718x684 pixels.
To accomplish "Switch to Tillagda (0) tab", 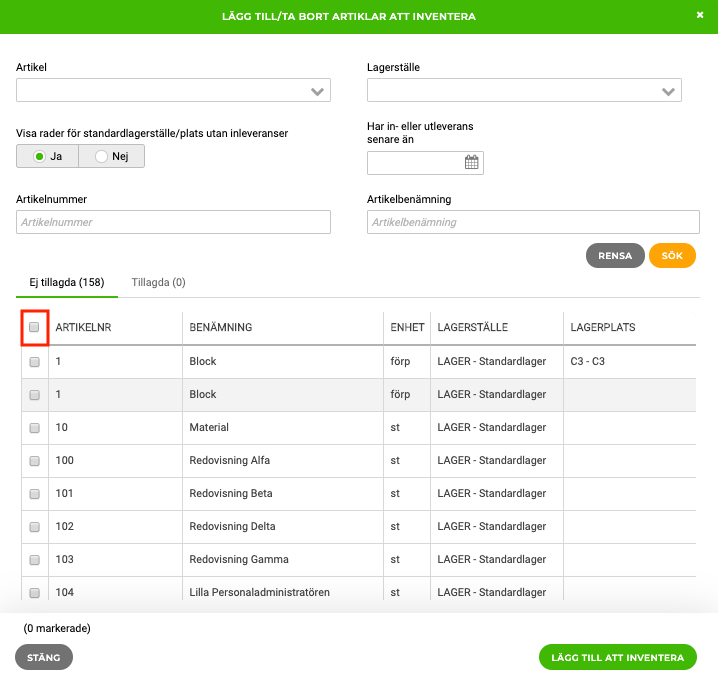I will [x=158, y=282].
